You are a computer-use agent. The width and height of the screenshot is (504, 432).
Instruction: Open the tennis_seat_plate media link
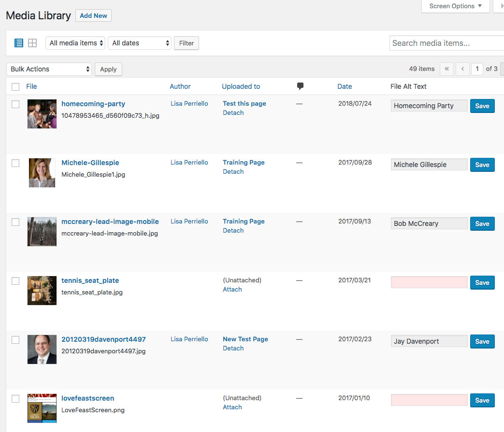coord(90,280)
